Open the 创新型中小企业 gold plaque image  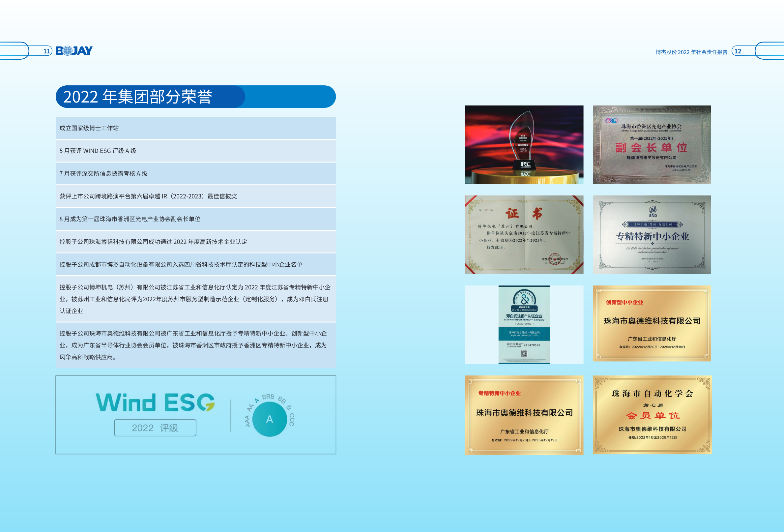click(652, 324)
